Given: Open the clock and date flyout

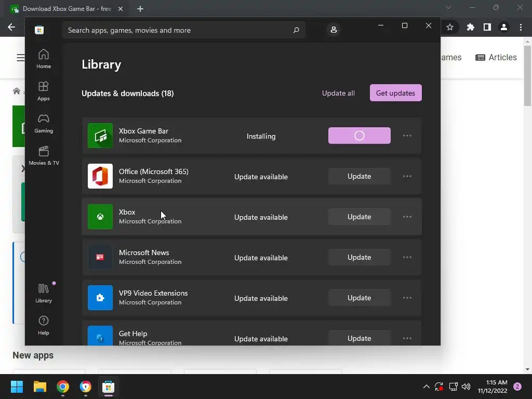Looking at the screenshot, I should tap(493, 387).
